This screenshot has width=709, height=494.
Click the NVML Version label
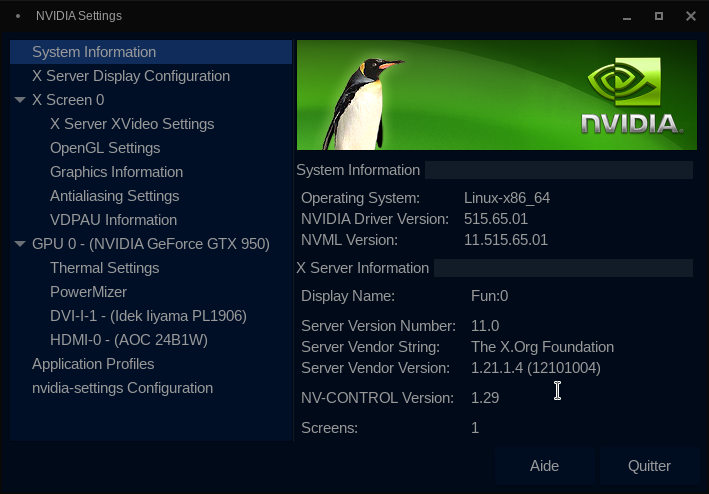pyautogui.click(x=349, y=240)
